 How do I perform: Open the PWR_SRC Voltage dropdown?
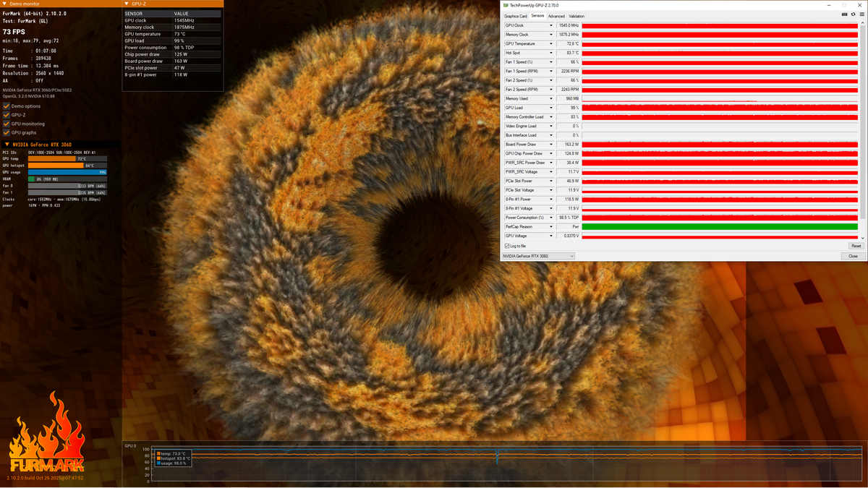551,172
